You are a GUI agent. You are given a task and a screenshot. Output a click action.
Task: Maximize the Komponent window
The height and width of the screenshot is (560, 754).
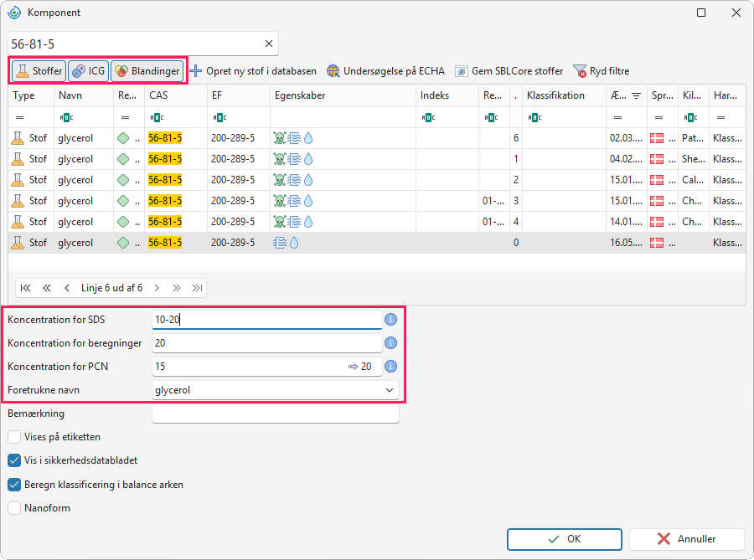[x=701, y=13]
